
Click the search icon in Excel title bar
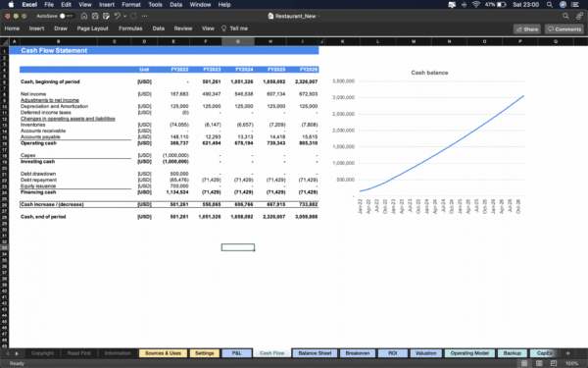click(565, 16)
